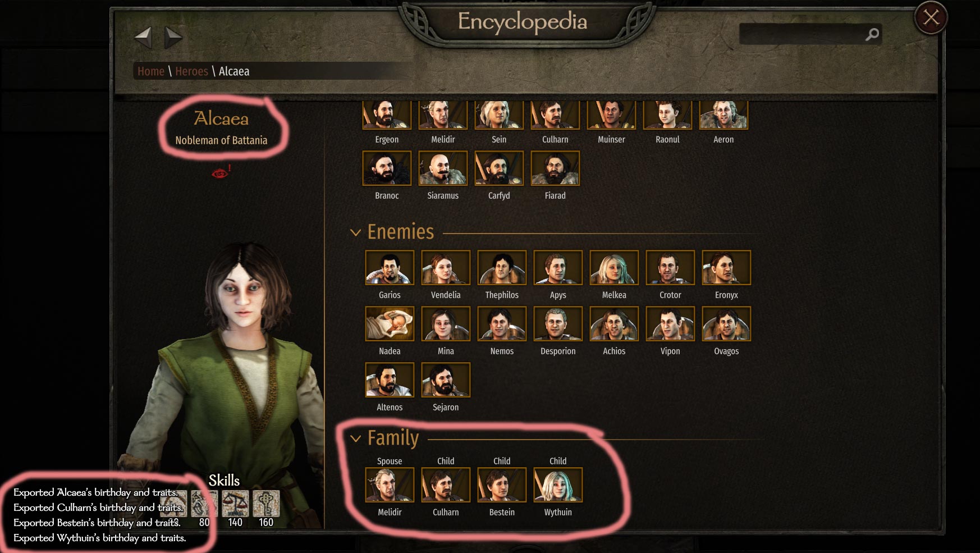Screen dimensions: 980x553
Task: Click the Trade skill icon showing 140
Action: point(235,504)
